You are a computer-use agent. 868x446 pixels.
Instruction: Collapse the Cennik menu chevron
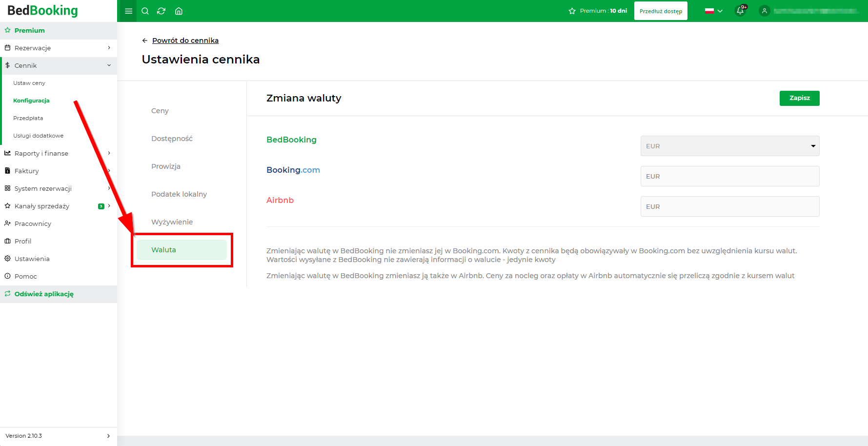109,65
